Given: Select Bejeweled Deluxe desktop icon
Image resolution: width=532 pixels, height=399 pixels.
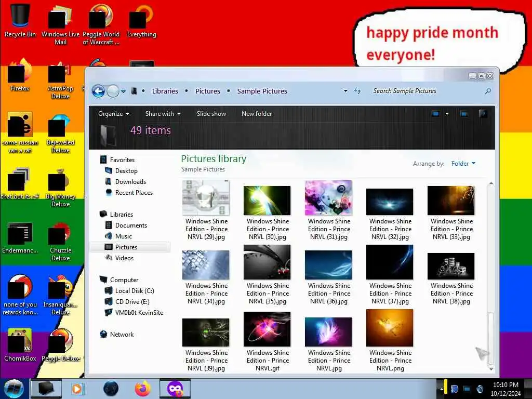Looking at the screenshot, I should (60, 133).
